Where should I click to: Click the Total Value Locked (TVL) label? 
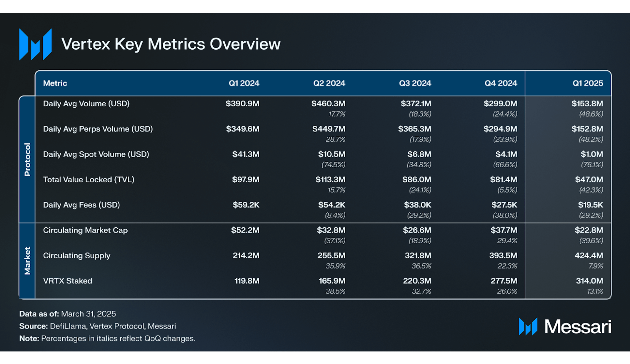[x=89, y=180]
